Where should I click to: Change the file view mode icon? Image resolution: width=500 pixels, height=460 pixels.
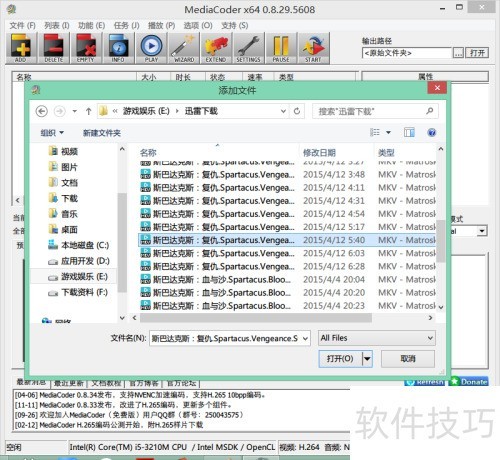(x=375, y=132)
